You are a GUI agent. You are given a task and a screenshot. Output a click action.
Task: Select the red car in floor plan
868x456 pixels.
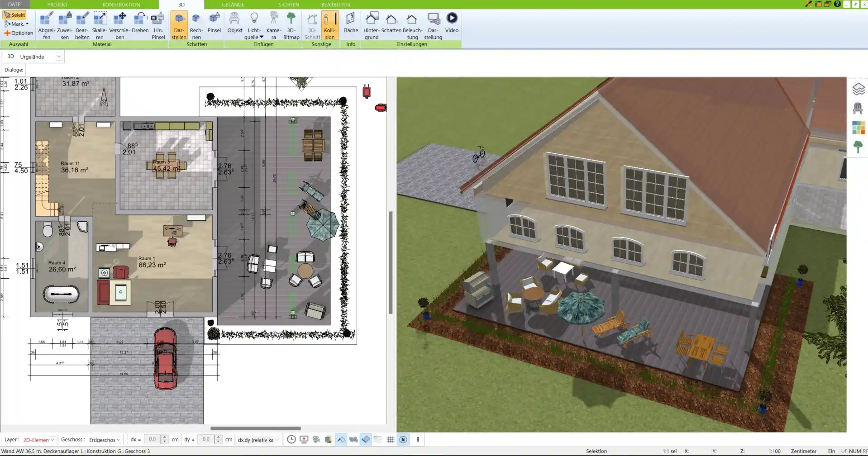tap(165, 358)
